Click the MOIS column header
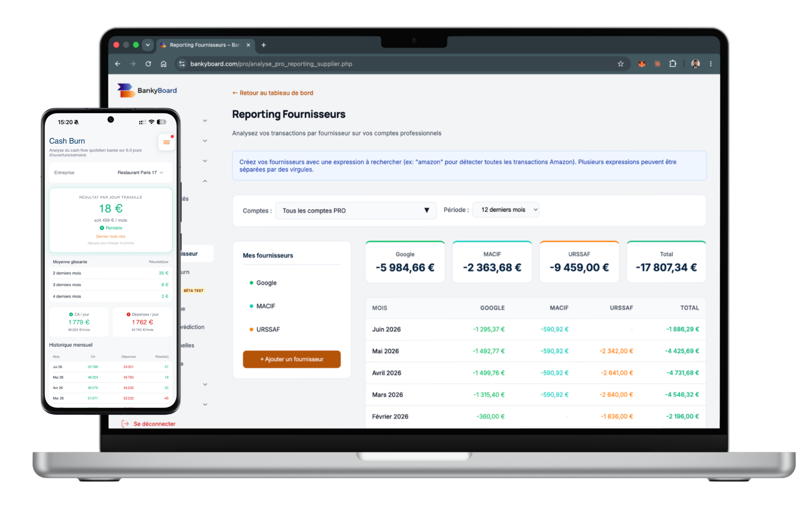 coord(380,308)
